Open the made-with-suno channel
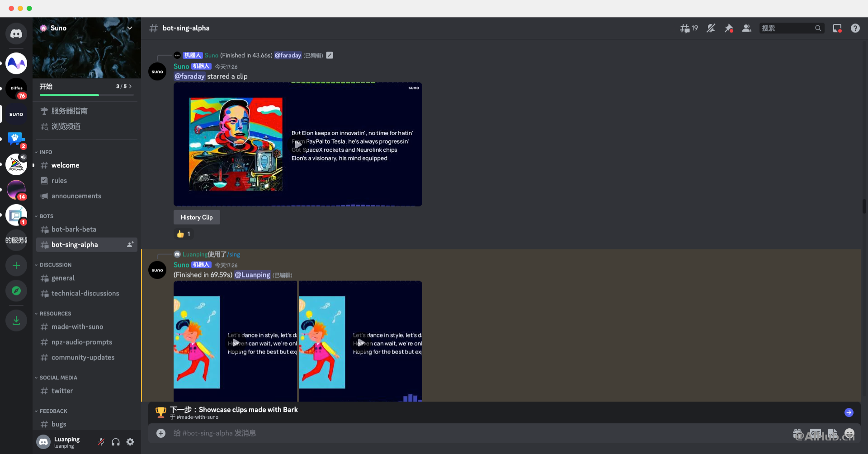Image resolution: width=868 pixels, height=454 pixels. 87,327
